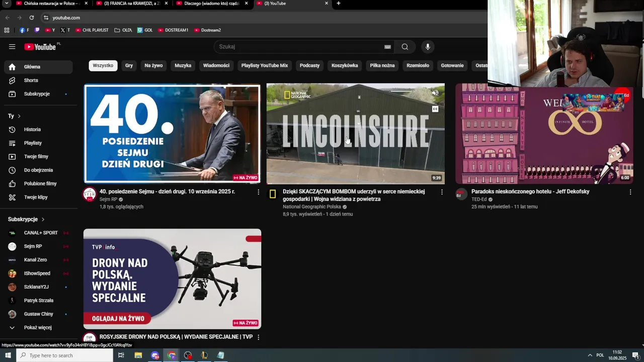Click the search magnifier button

coord(405,47)
